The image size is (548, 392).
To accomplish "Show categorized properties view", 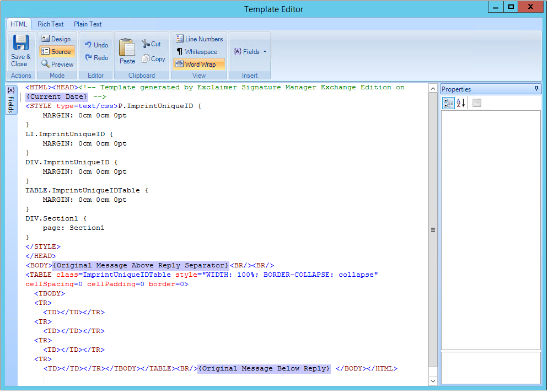I will pyautogui.click(x=448, y=103).
